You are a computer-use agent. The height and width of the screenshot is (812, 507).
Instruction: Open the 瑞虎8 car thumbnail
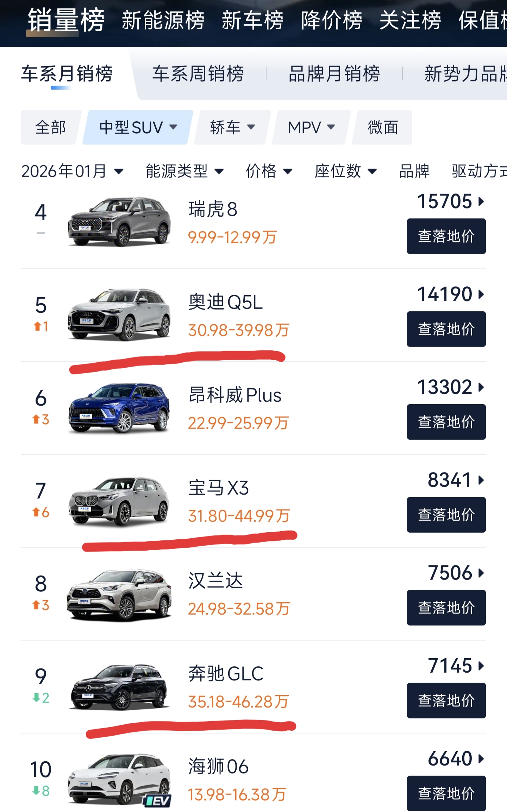119,222
